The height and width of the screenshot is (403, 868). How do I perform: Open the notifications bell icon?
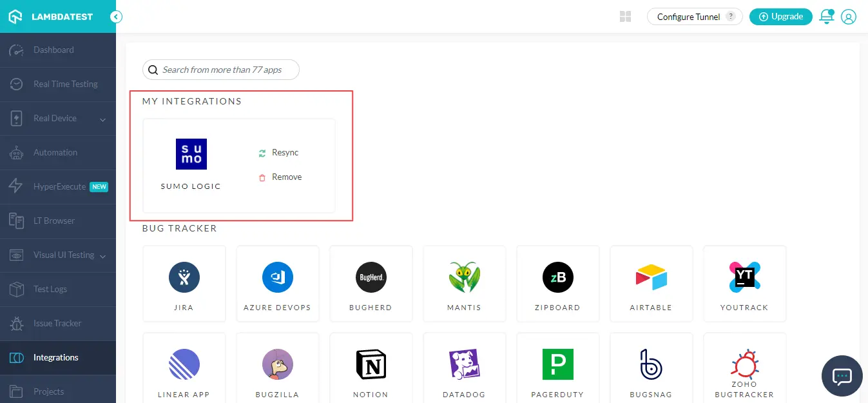pyautogui.click(x=826, y=17)
